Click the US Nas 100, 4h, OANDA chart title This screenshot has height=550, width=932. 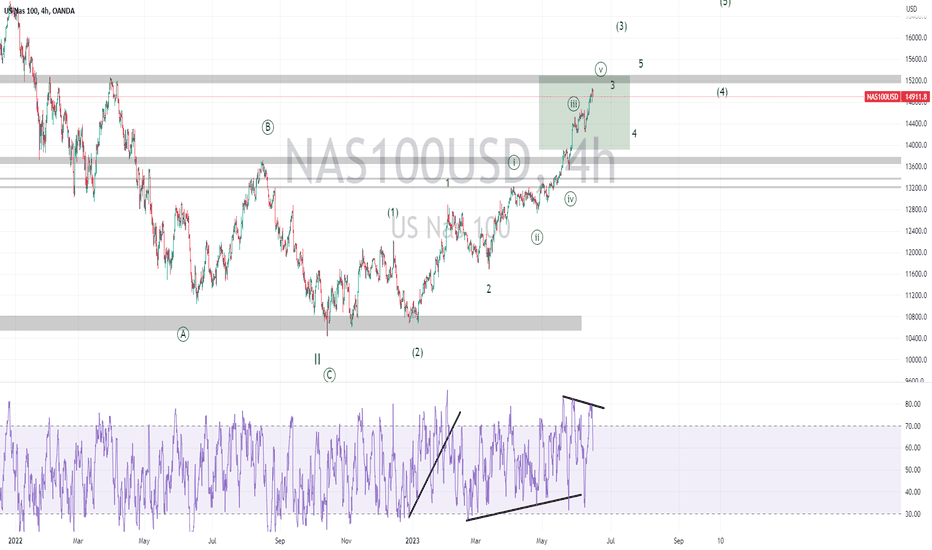tap(40, 11)
